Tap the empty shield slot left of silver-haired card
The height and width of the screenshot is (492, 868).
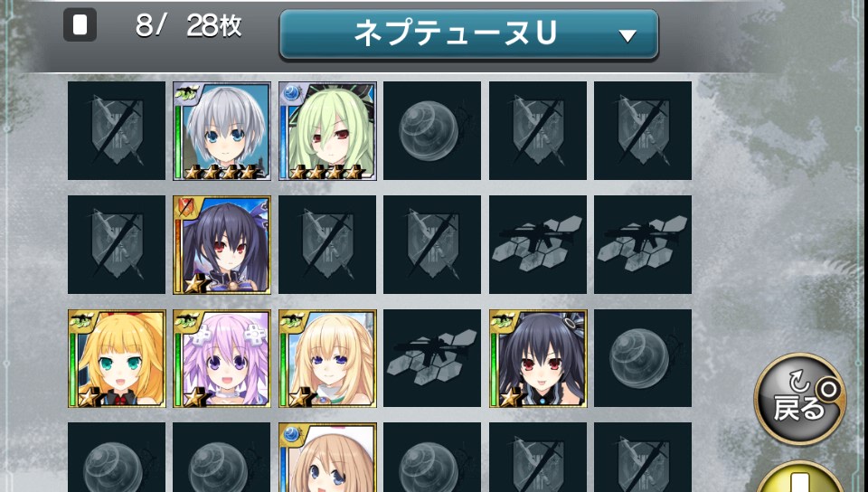(x=117, y=130)
